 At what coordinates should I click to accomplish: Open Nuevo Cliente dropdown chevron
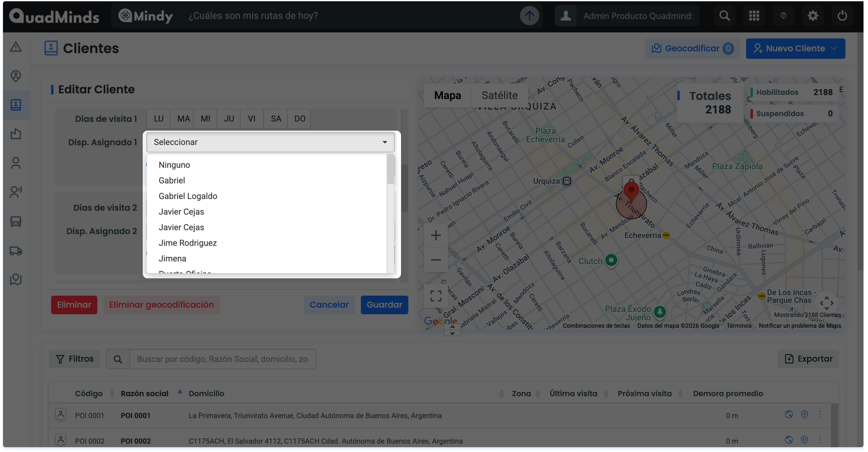[834, 48]
